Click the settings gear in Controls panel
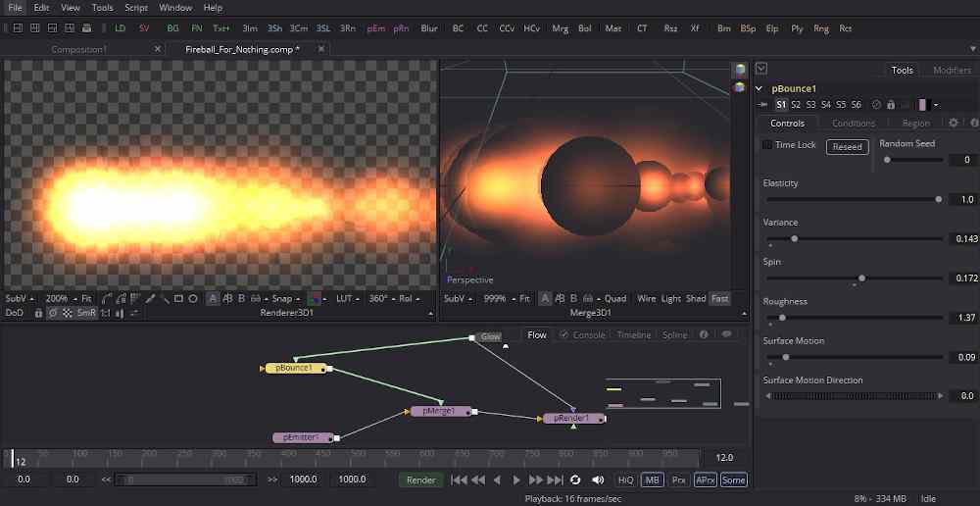Viewport: 980px width, 506px height. coord(954,124)
